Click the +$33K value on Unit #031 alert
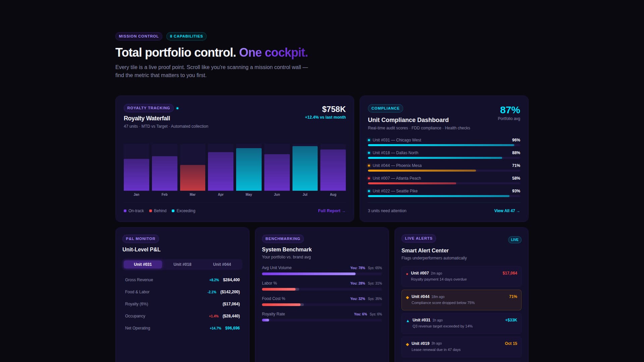The height and width of the screenshot is (362, 644). pos(511,320)
